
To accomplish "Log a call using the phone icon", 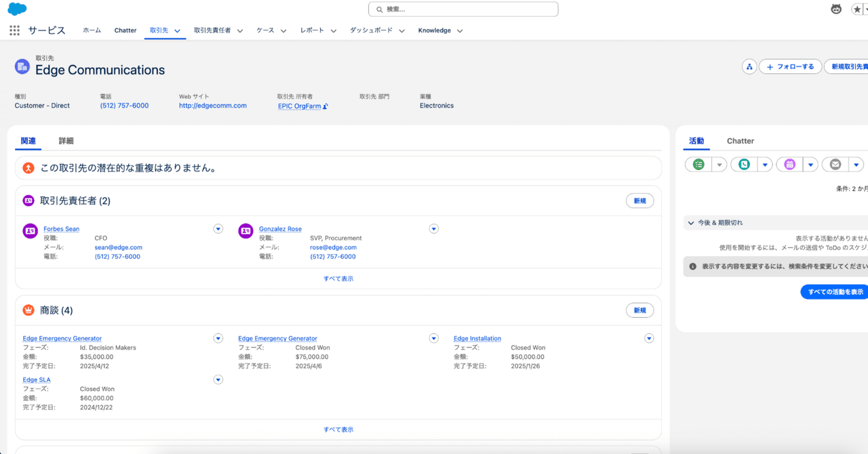I will point(745,164).
